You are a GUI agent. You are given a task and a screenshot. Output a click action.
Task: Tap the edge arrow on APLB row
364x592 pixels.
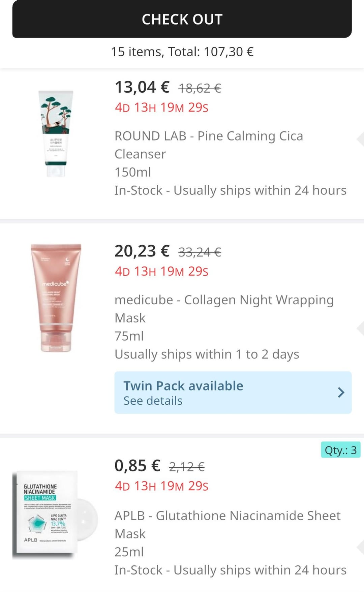pos(360,547)
